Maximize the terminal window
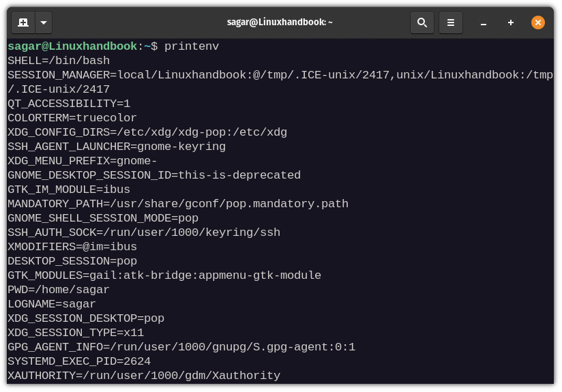Screen dimensions: 562x392 coord(510,23)
